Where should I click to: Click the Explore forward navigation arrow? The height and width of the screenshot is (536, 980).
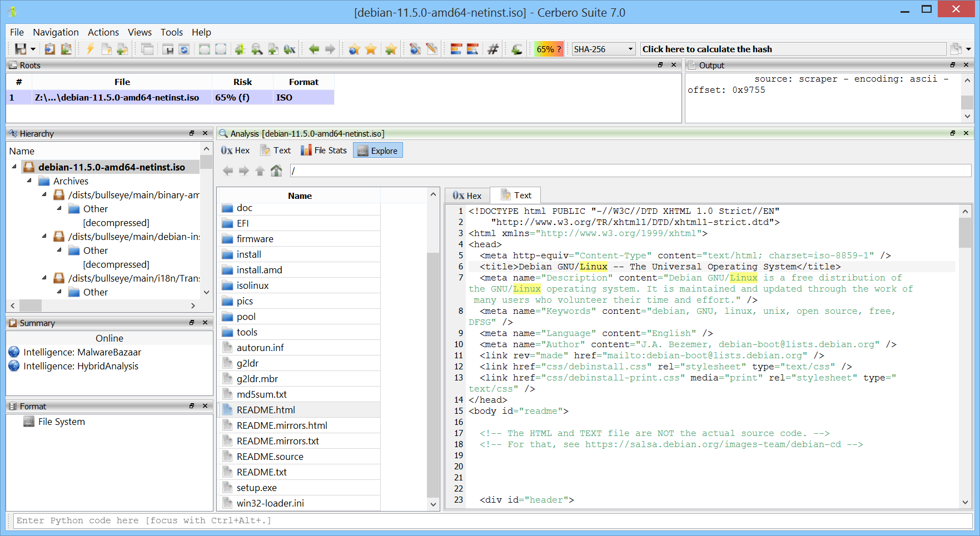(x=244, y=171)
